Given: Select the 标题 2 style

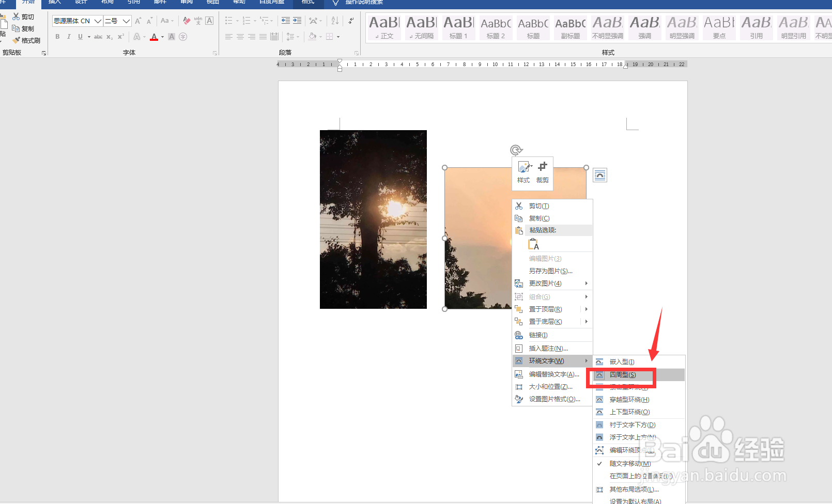Looking at the screenshot, I should (x=496, y=27).
